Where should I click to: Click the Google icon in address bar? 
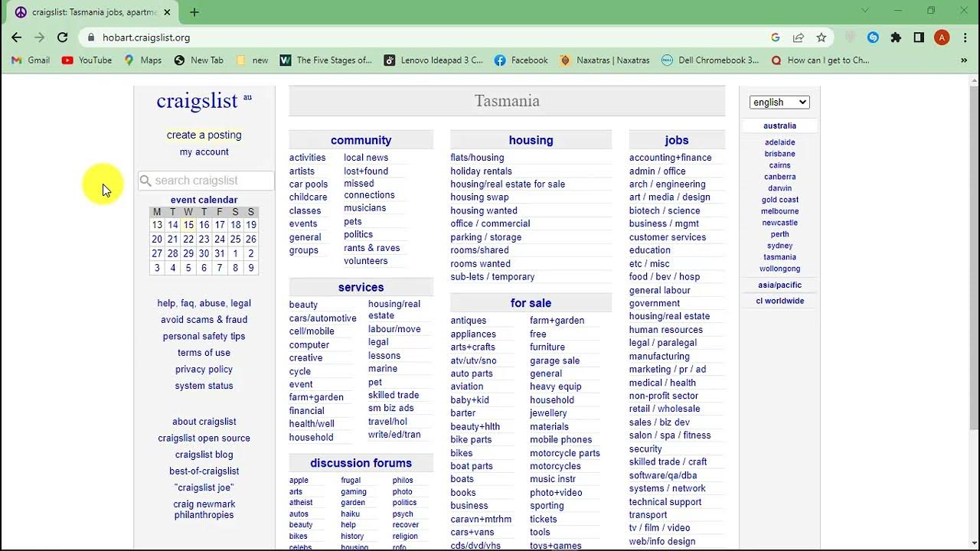776,37
